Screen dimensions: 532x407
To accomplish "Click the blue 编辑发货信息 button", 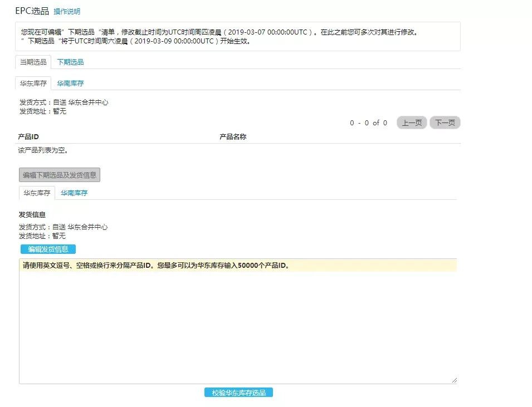I will (x=48, y=249).
